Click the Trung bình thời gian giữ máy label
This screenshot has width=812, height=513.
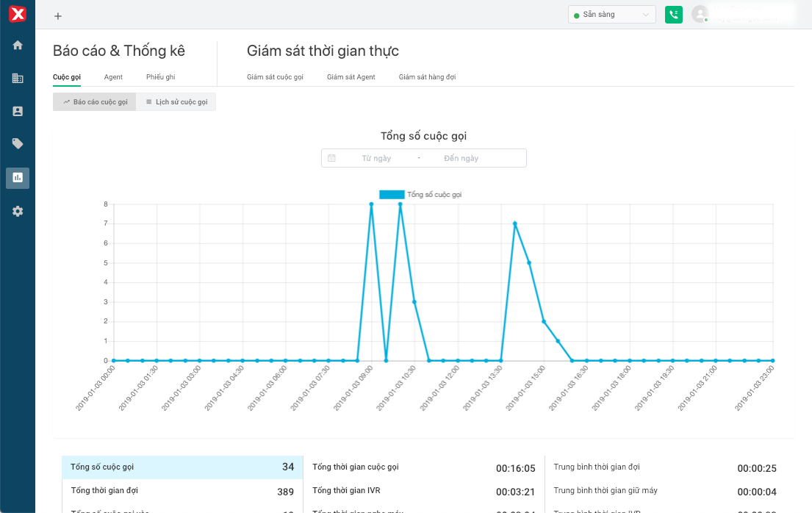click(x=606, y=490)
